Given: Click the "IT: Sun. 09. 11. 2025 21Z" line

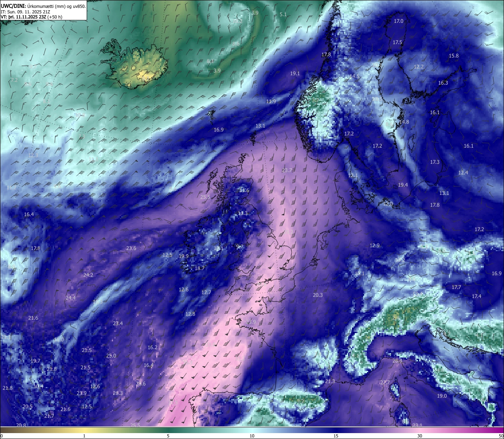Looking at the screenshot, I should 25,12.
